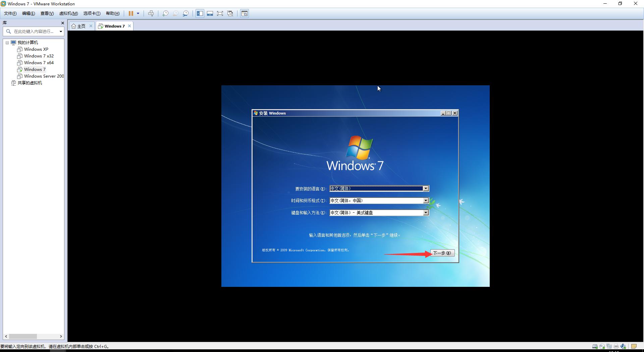The width and height of the screenshot is (644, 352).
Task: Open the Snapshot Manager
Action: click(186, 13)
